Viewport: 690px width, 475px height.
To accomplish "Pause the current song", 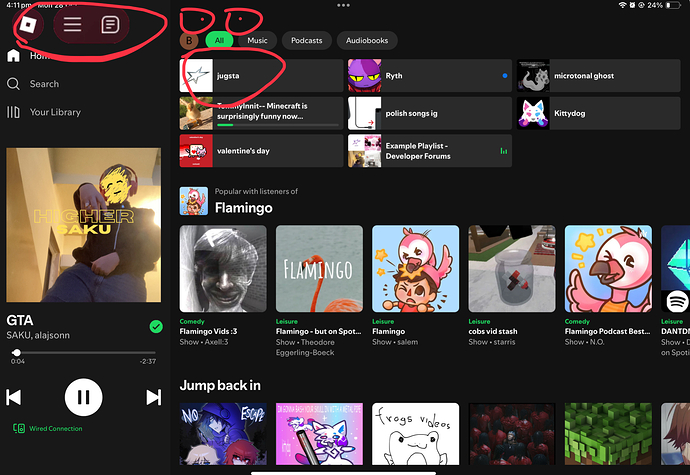I will [84, 397].
